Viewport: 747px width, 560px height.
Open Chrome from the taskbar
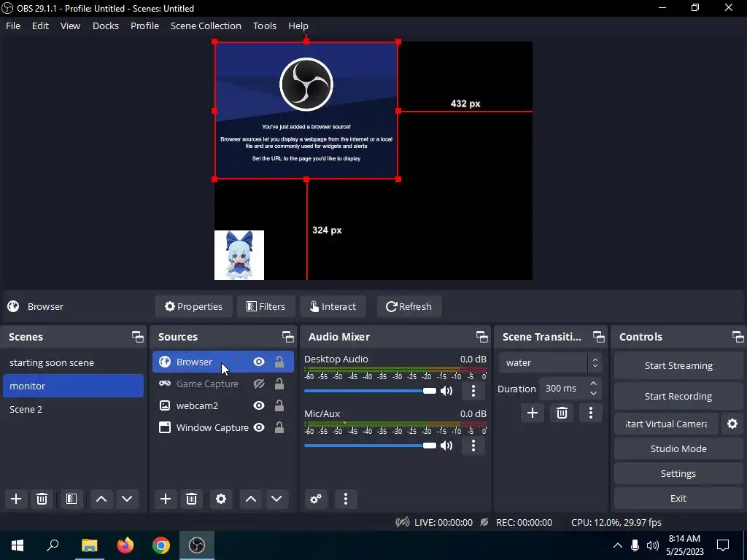(x=161, y=545)
